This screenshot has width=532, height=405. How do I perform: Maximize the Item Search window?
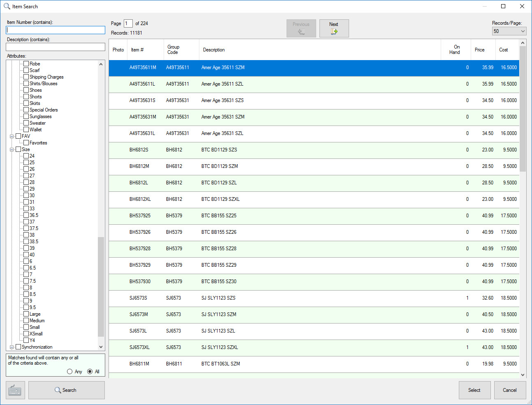tap(503, 6)
